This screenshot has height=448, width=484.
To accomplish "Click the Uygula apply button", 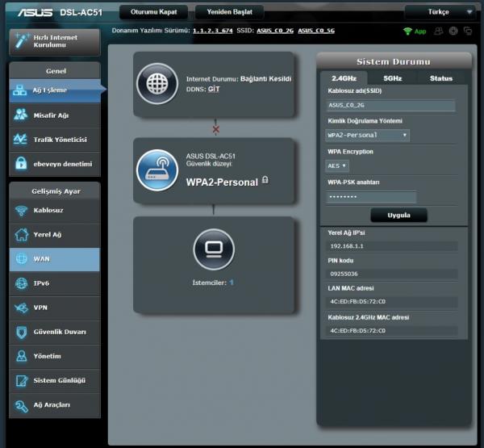I will click(398, 215).
